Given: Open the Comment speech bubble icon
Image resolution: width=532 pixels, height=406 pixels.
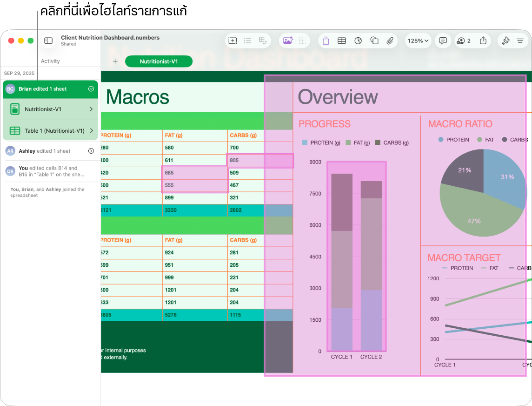Looking at the screenshot, I should click(443, 41).
